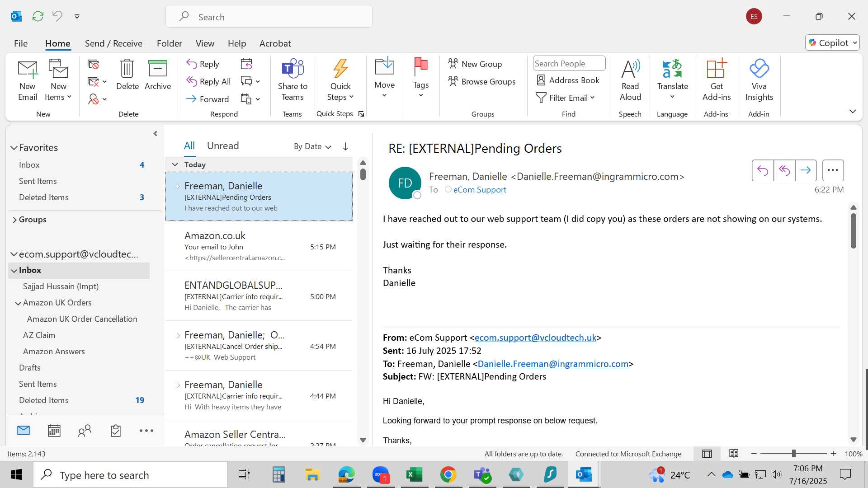This screenshot has width=868, height=488.
Task: Switch to People view icon
Action: click(x=85, y=431)
